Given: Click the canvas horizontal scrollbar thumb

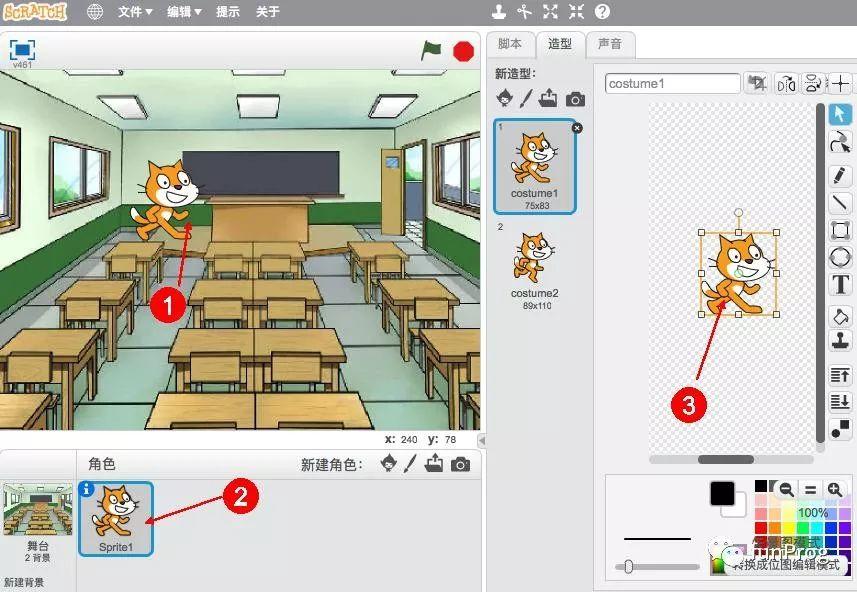Looking at the screenshot, I should pos(726,459).
